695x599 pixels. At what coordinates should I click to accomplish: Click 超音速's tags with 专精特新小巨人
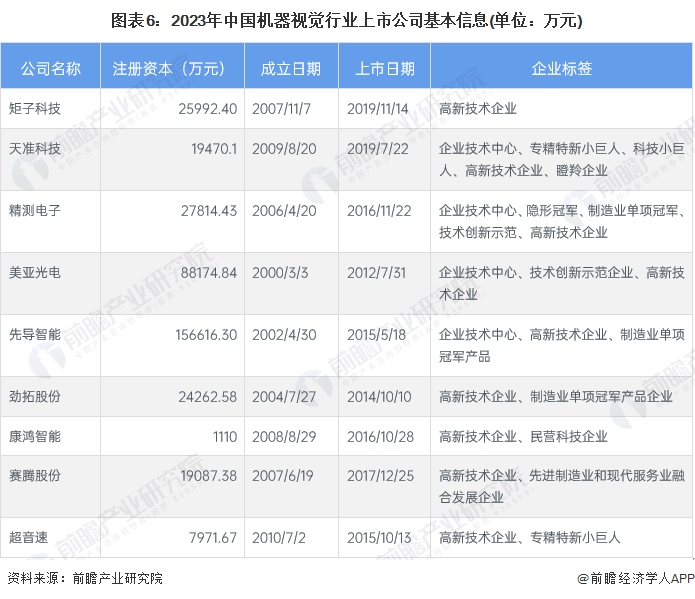pos(529,538)
